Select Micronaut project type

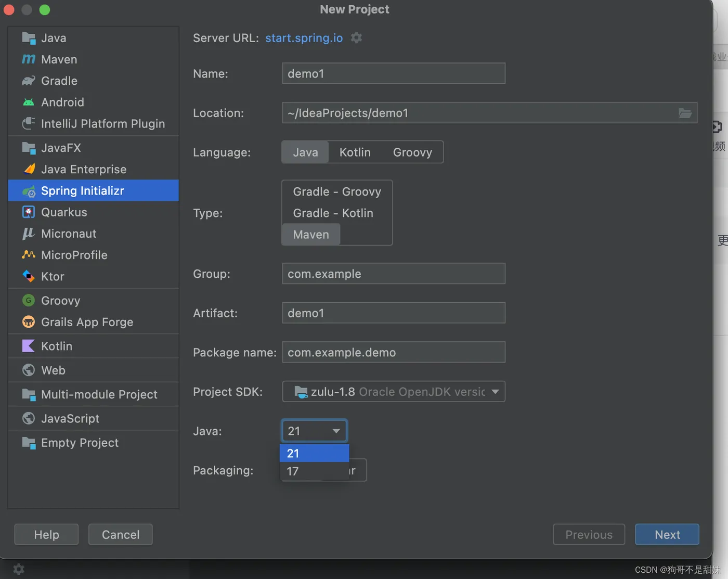69,234
